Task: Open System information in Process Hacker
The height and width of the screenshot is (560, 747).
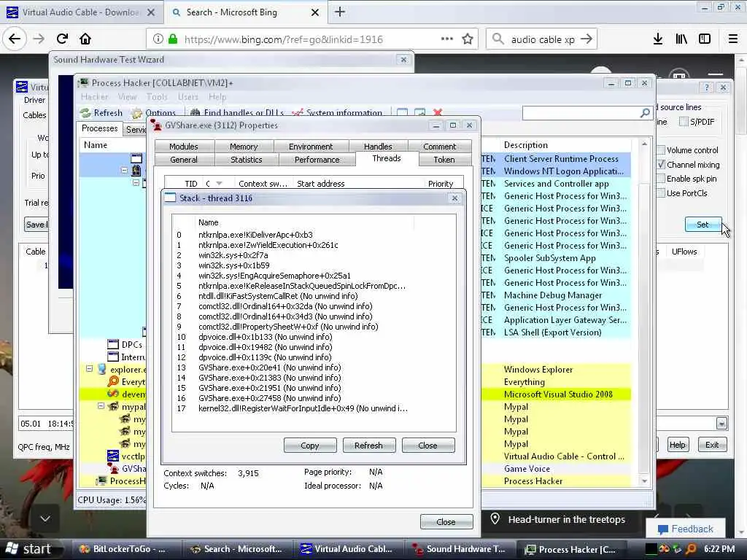Action: pos(337,113)
